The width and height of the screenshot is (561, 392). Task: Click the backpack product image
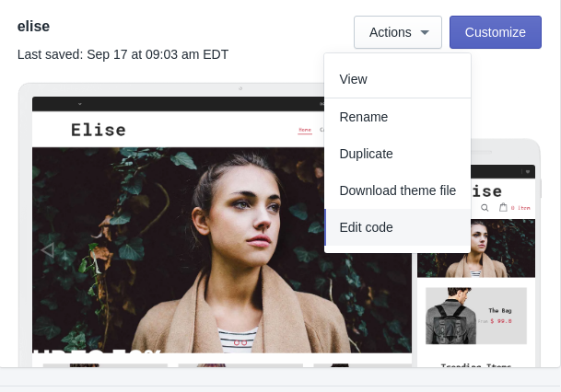(x=450, y=316)
